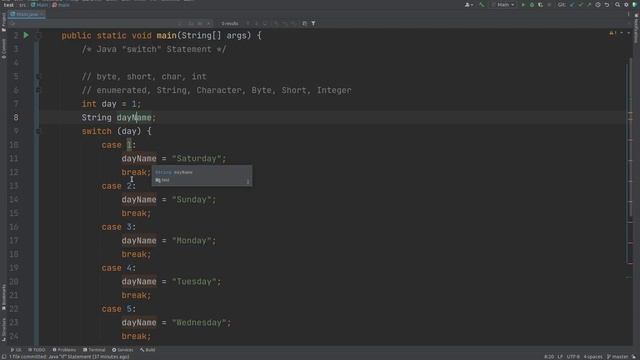Open the Project tool window sidebar button
This screenshot has width=640, height=360.
coord(4,22)
